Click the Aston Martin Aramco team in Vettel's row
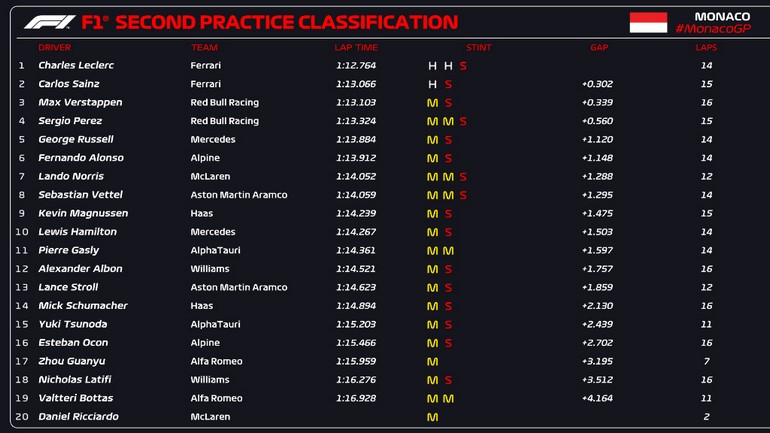 [238, 195]
